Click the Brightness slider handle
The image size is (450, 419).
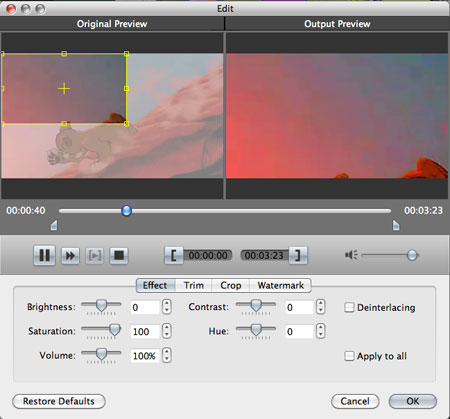101,305
